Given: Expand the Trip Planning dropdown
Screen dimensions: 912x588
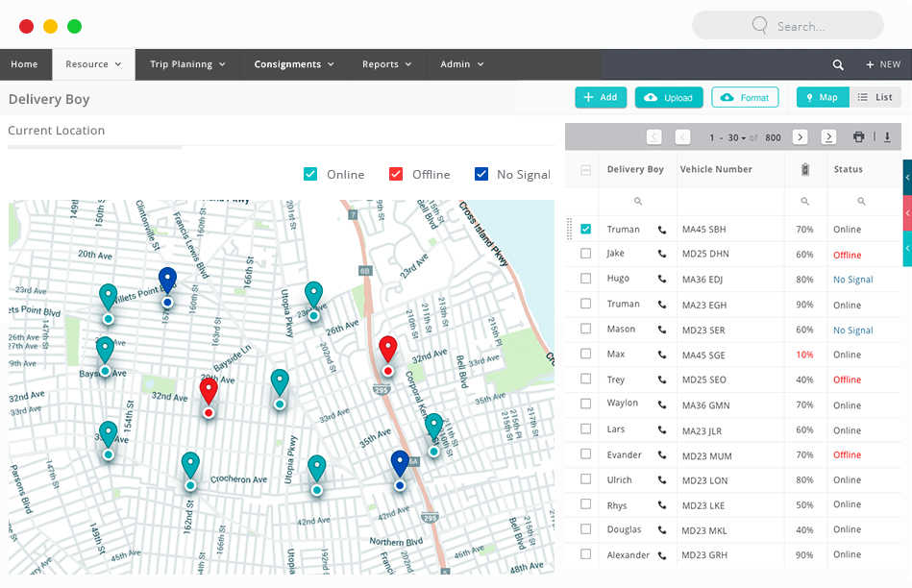Looking at the screenshot, I should pos(187,64).
